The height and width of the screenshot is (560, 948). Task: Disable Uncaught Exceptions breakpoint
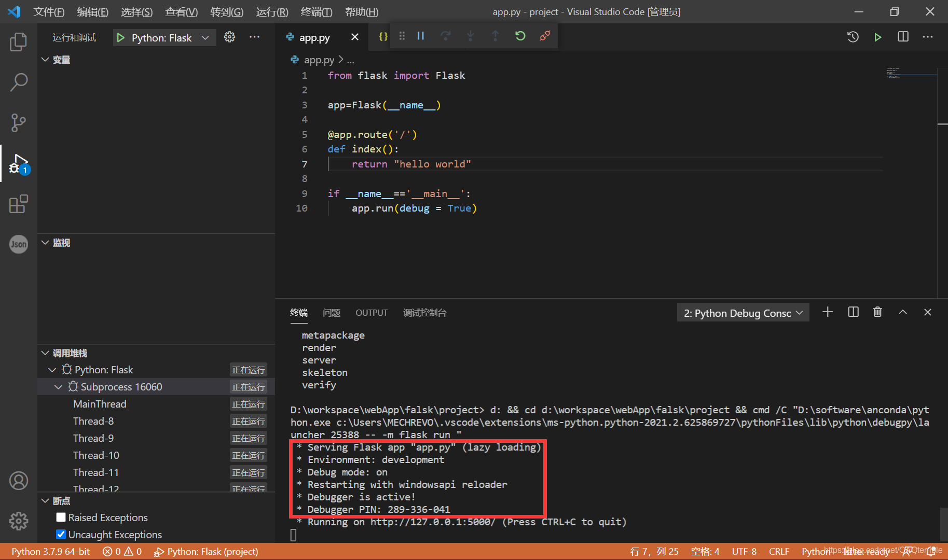pos(61,535)
